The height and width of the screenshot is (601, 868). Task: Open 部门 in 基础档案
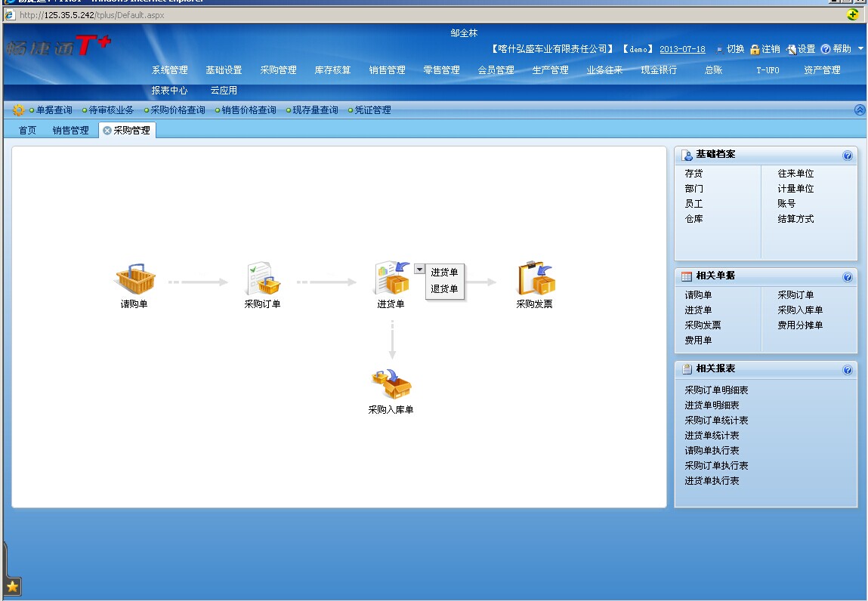point(693,189)
